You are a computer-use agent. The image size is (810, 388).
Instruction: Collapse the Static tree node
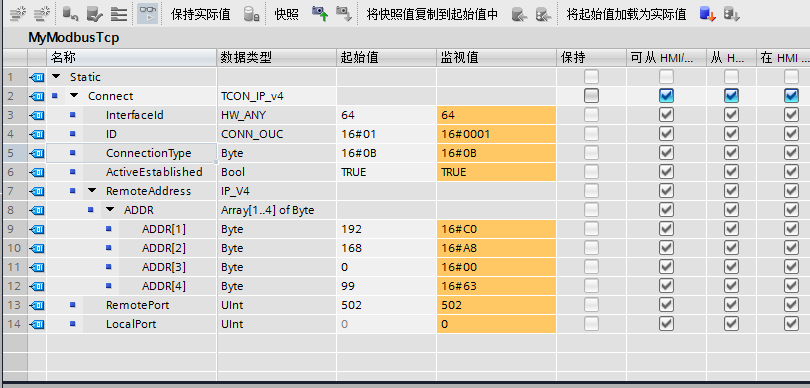(57, 77)
